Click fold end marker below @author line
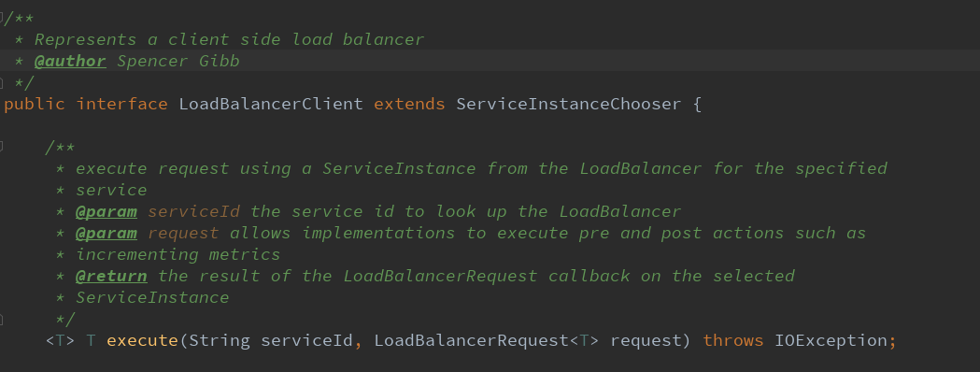 pyautogui.click(x=2, y=82)
